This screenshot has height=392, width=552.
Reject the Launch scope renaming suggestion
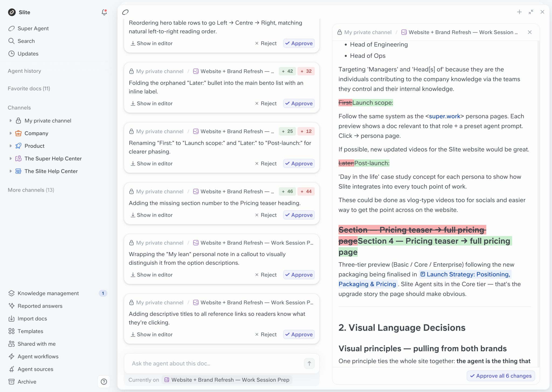click(266, 163)
